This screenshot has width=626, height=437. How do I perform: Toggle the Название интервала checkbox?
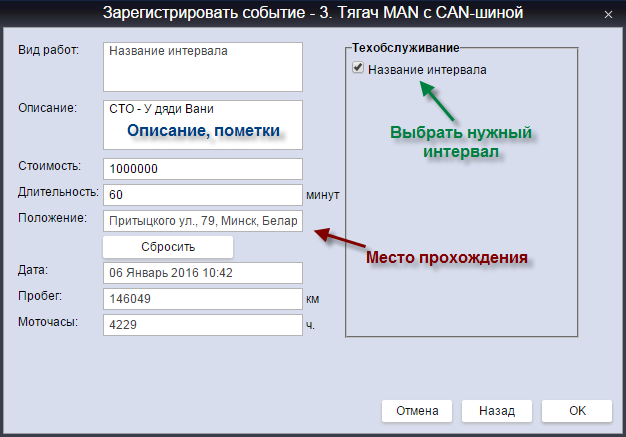tap(358, 70)
